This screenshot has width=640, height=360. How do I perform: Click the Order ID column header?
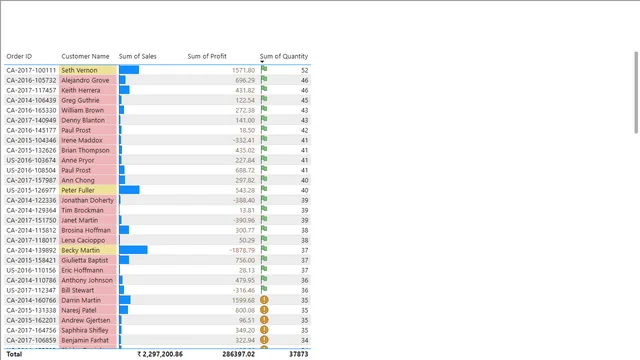pos(19,56)
